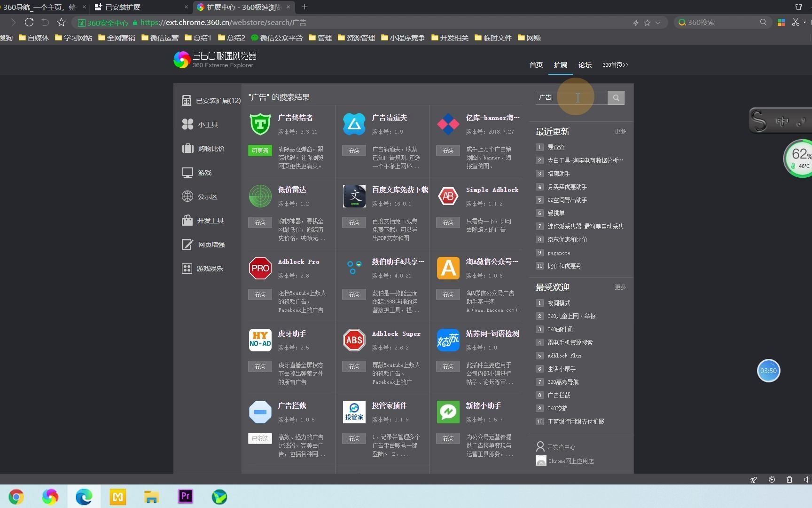The image size is (812, 508).
Task: Bookmark page with the star icon
Action: point(61,22)
